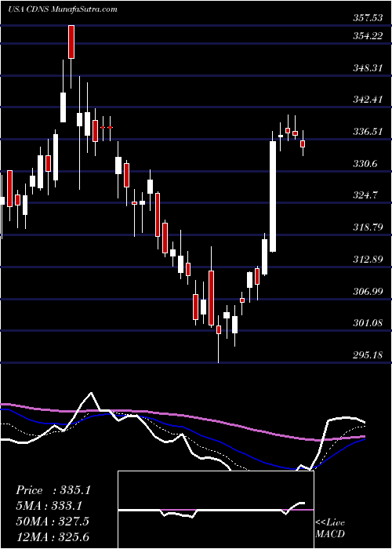Click the '<<Live MACD' label
The image size is (392, 549).
click(x=330, y=529)
